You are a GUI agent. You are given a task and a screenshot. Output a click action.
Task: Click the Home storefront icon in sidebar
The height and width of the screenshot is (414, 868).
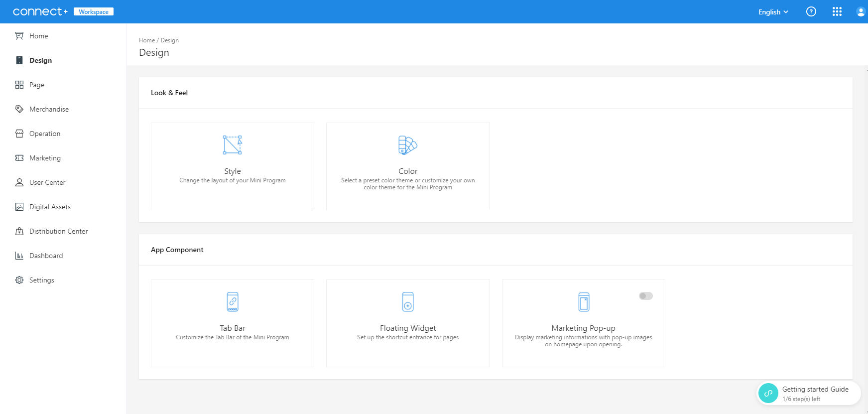coord(19,36)
